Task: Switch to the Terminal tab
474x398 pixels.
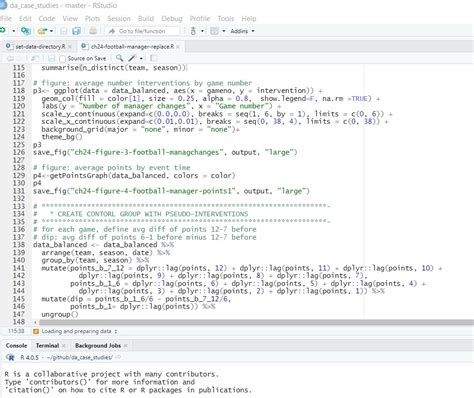Action: pyautogui.click(x=47, y=346)
